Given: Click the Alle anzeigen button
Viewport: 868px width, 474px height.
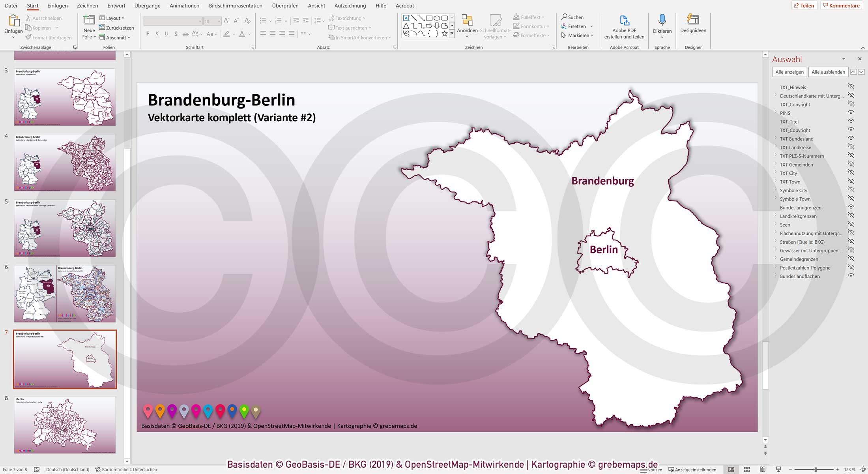Looking at the screenshot, I should [789, 72].
